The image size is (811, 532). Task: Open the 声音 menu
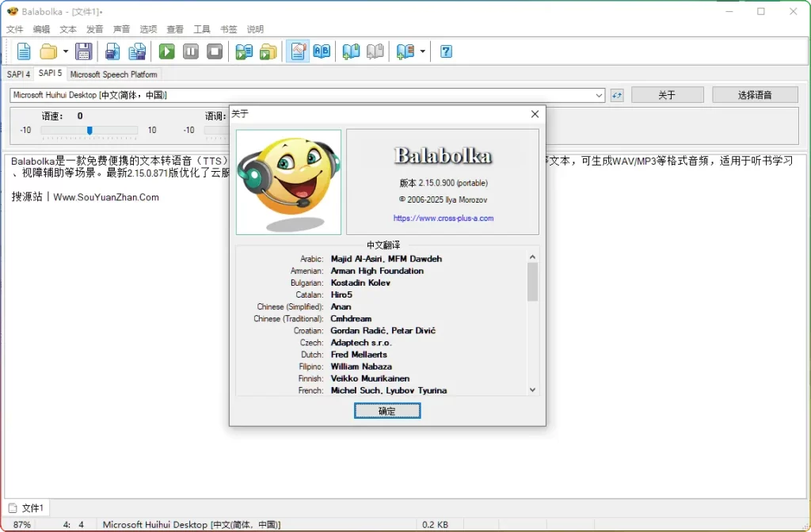tap(121, 29)
